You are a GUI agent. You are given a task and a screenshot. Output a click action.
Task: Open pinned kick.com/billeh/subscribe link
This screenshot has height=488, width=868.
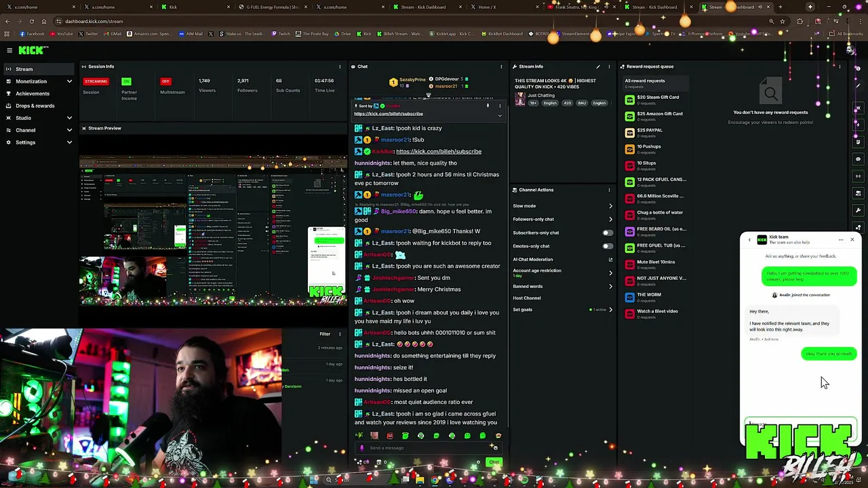[388, 114]
